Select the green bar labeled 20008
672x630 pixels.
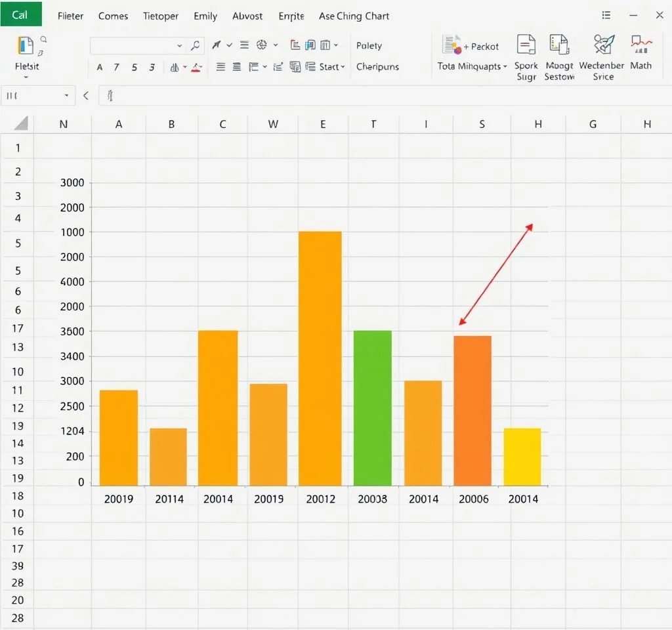click(x=372, y=407)
